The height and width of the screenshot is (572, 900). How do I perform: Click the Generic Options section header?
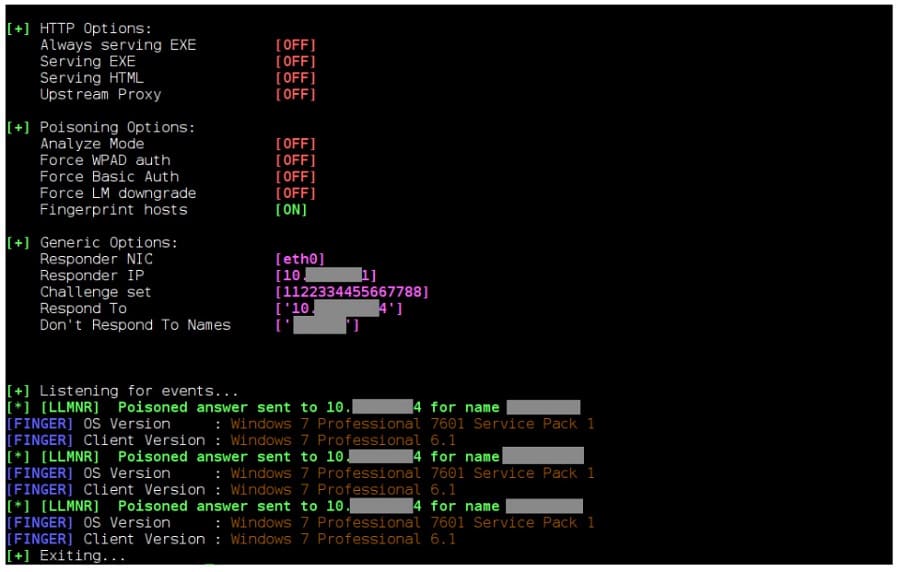pos(108,243)
